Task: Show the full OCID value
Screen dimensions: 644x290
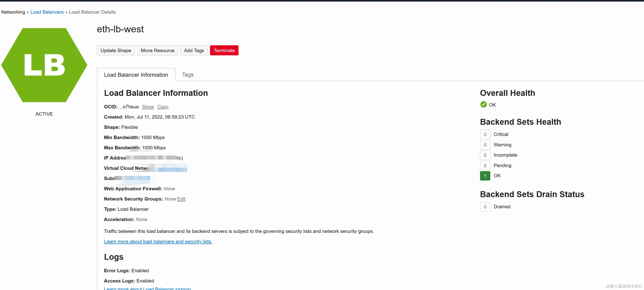Action: 148,107
